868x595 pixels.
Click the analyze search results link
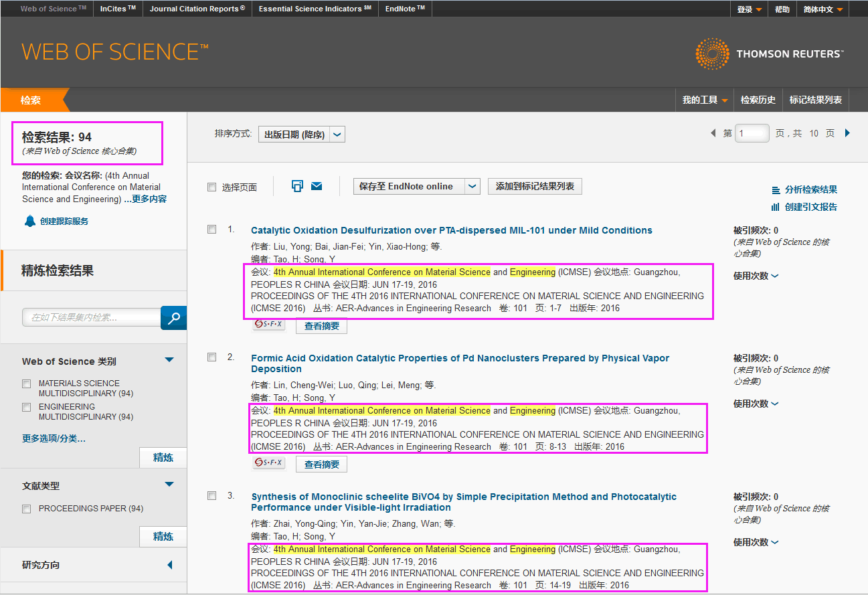coord(811,190)
